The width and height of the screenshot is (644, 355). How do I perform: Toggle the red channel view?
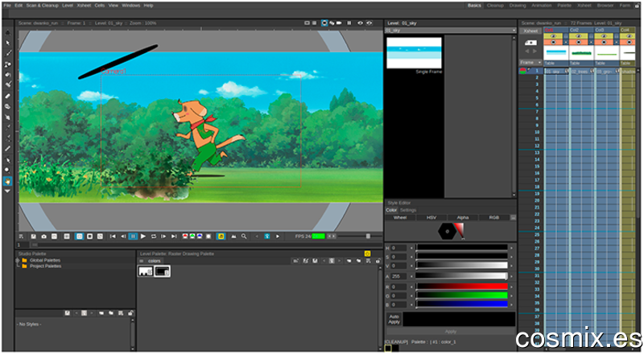185,236
